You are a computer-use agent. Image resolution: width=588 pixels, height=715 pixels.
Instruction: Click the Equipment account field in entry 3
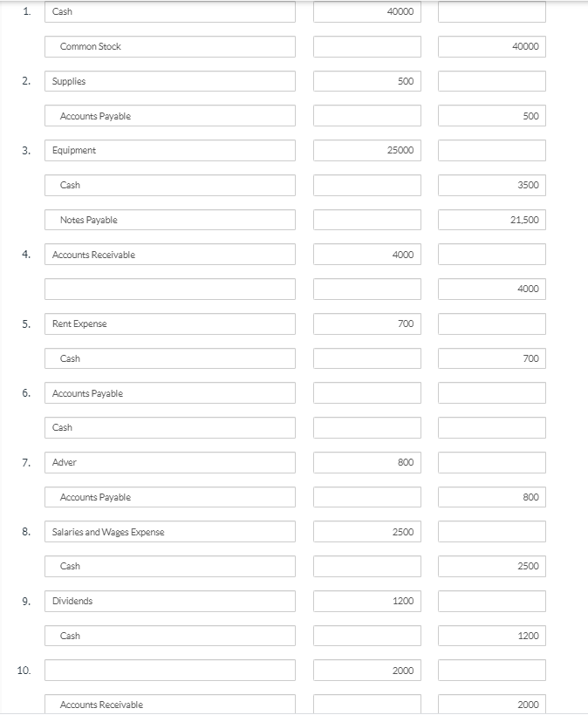pyautogui.click(x=171, y=150)
